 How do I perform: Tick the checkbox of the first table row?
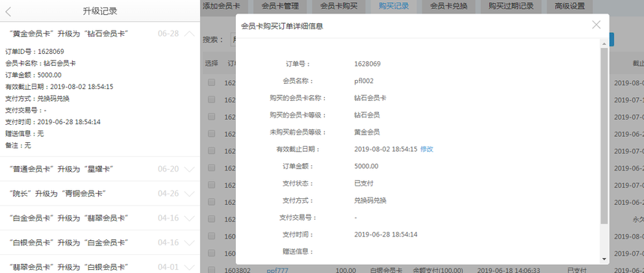click(x=211, y=82)
